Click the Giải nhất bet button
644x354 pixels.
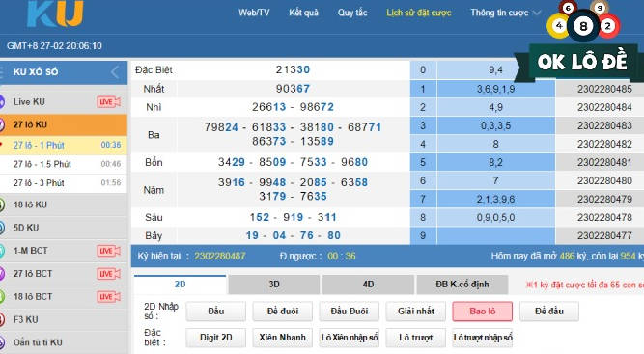(415, 312)
